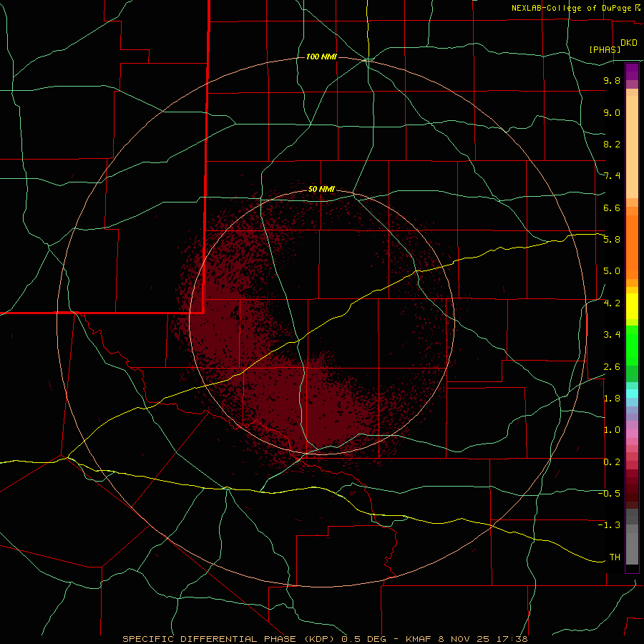This screenshot has width=644, height=644.
Task: Click the 9.0 value on the color scale
Action: point(612,113)
